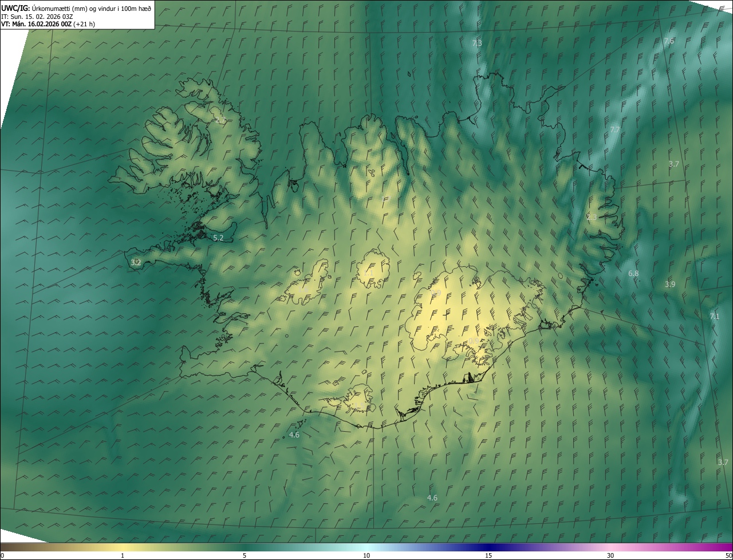
Task: Click the 7.1 value label
Action: click(715, 317)
